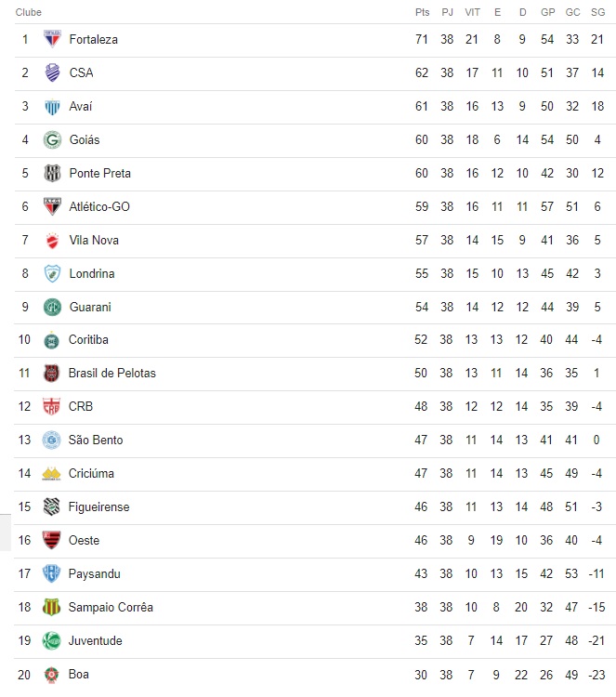
Task: Click the Sampaio Corrêa striped crest
Action: [x=51, y=607]
